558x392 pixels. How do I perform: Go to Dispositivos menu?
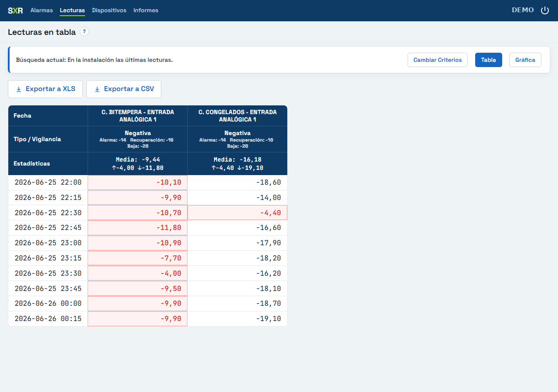[x=109, y=10]
